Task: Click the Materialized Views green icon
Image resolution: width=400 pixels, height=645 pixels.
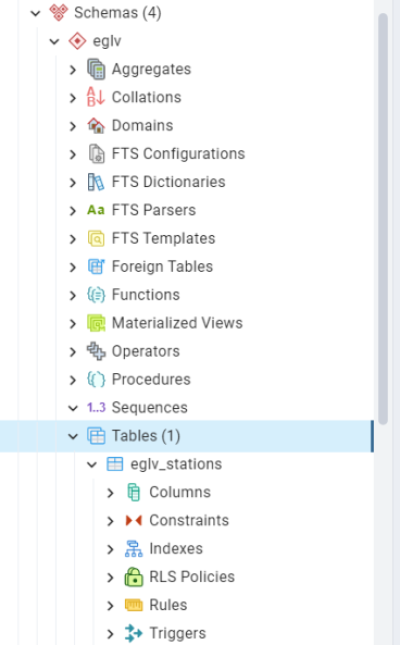Action: tap(96, 323)
